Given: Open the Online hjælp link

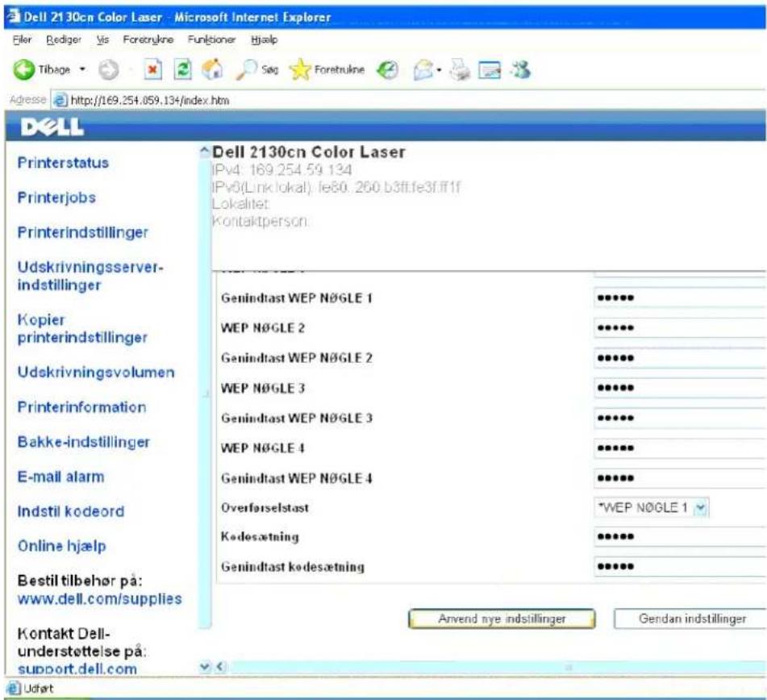Looking at the screenshot, I should point(61,546).
